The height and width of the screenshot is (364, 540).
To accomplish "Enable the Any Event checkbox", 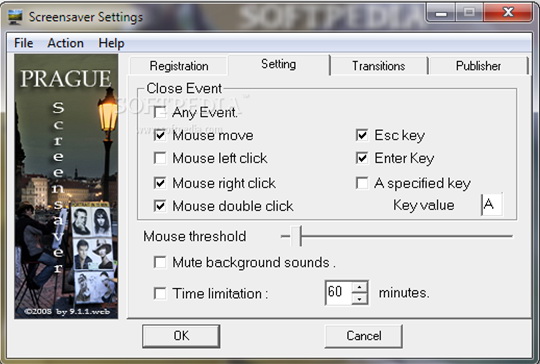I will click(160, 112).
